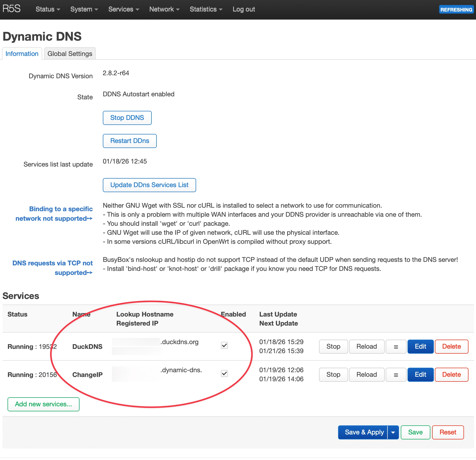This screenshot has height=460, width=476.
Task: Edit the ChangeIP service
Action: [421, 375]
